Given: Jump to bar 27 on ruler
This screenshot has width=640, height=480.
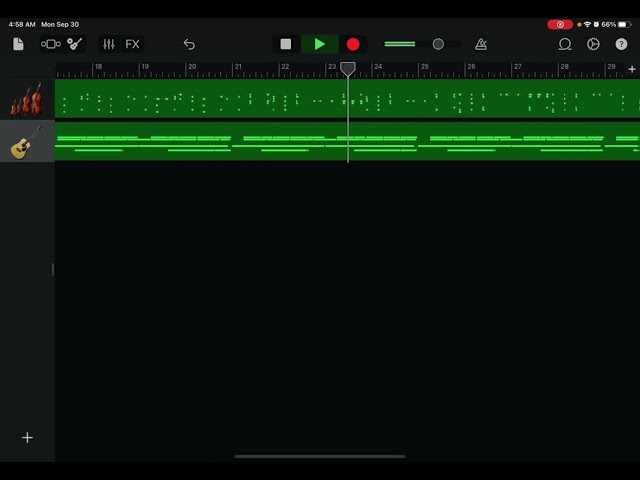Looking at the screenshot, I should (x=518, y=67).
